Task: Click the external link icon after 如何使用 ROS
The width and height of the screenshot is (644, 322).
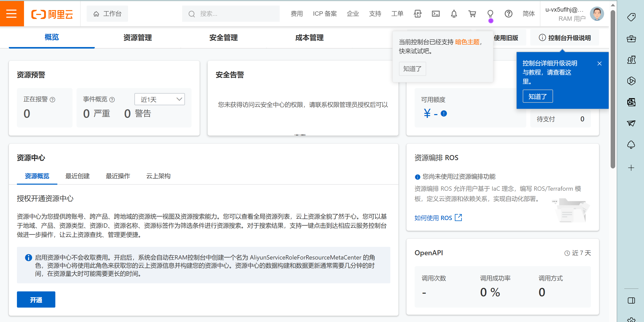Action: pyautogui.click(x=458, y=218)
